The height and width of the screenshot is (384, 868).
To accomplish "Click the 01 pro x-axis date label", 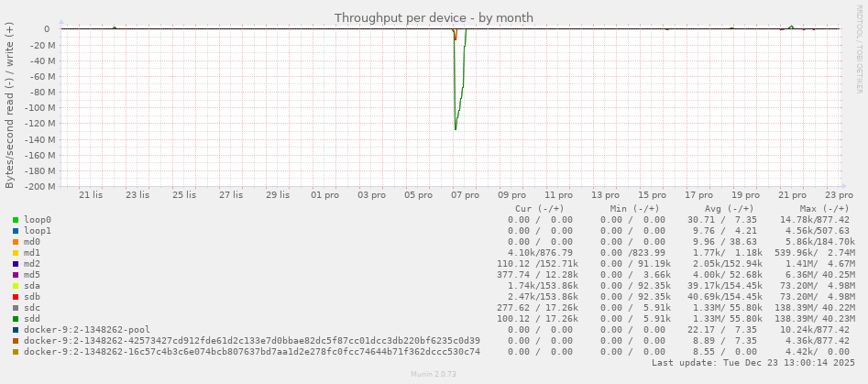I will [x=324, y=195].
